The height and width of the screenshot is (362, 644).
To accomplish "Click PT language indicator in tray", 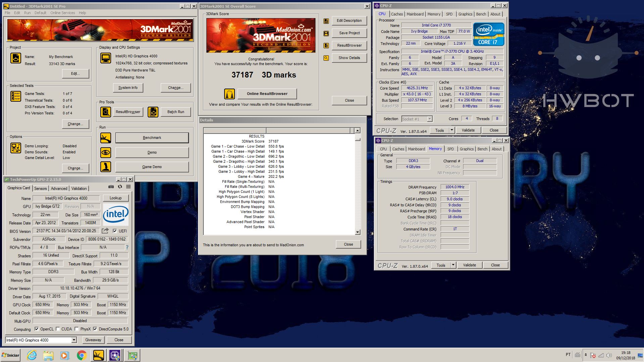I will 568,354.
